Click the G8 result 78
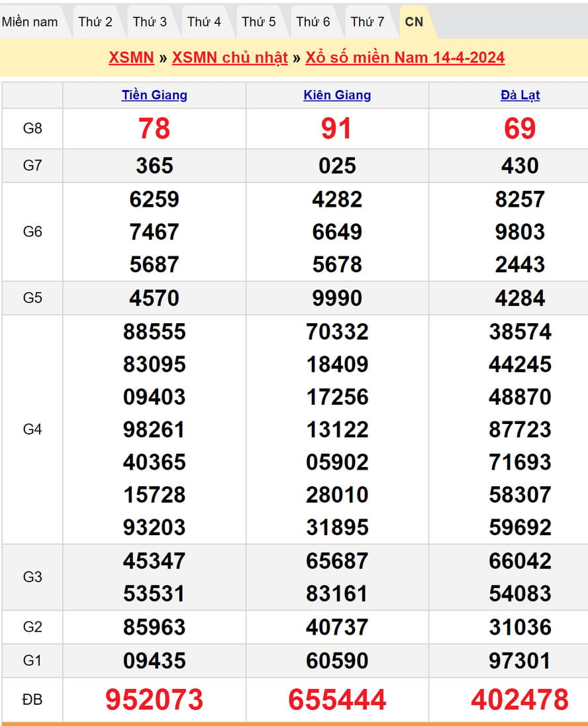This screenshot has height=726, width=588. 154,129
